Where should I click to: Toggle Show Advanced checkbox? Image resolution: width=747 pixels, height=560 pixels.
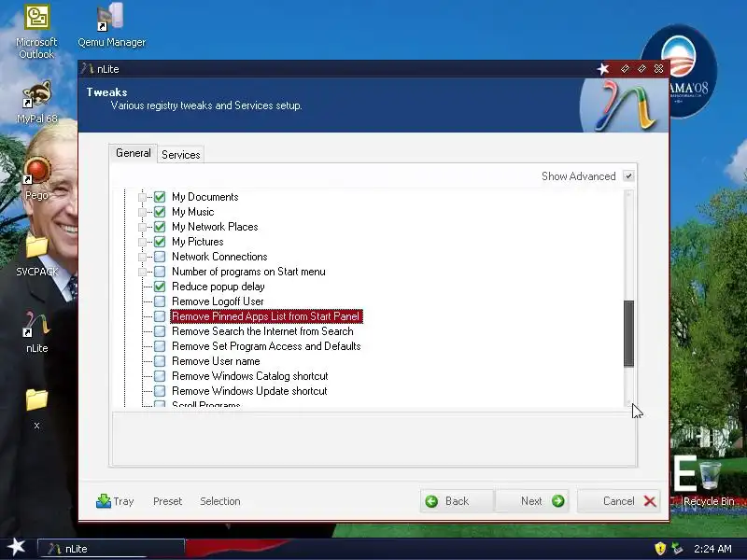click(628, 176)
